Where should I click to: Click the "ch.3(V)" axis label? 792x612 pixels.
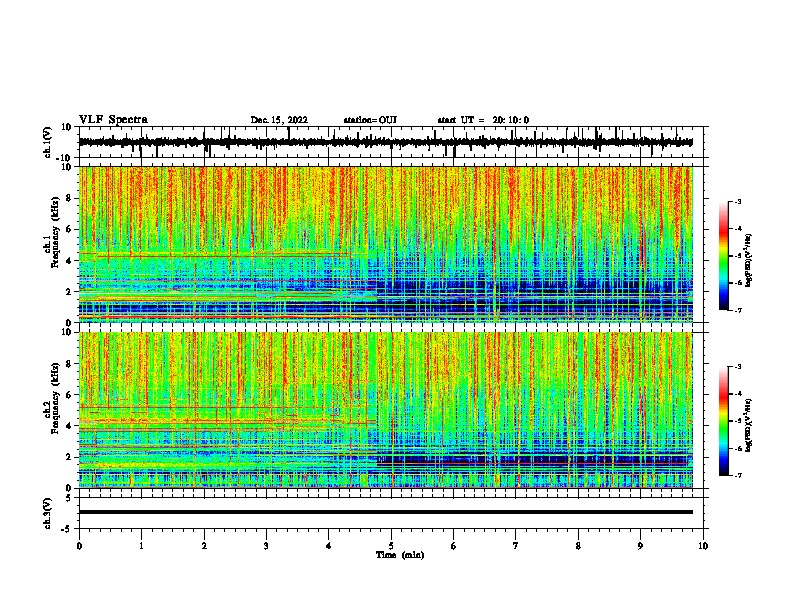48,513
